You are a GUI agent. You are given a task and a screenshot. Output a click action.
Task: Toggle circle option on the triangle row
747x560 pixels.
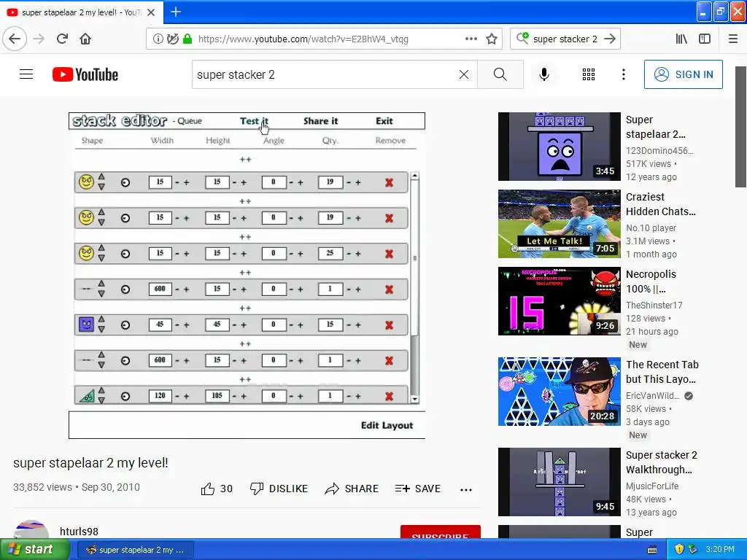point(125,396)
